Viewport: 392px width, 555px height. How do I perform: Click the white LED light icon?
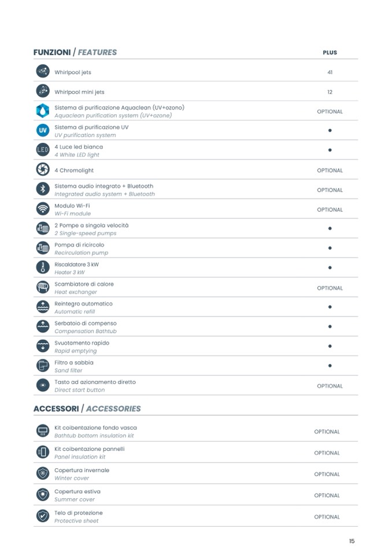(43, 150)
